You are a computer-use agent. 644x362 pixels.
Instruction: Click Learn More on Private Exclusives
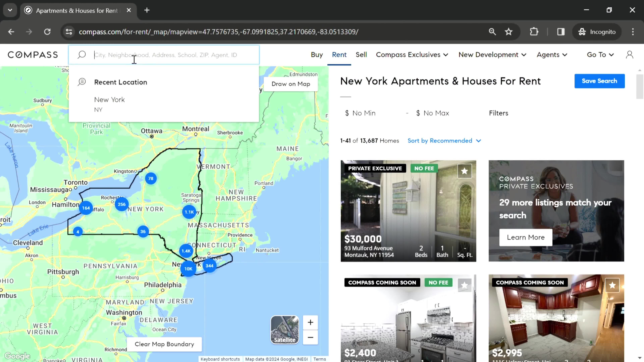[x=525, y=237]
